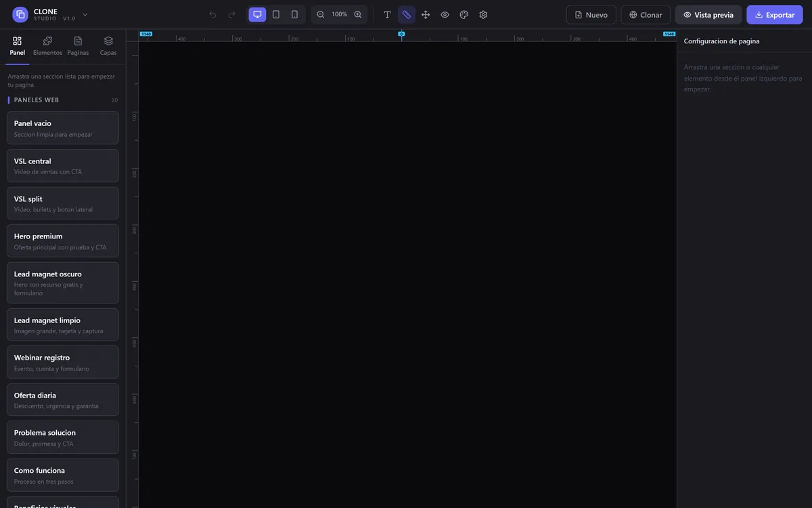Select the move arrows tool
812x508 pixels.
tap(426, 15)
